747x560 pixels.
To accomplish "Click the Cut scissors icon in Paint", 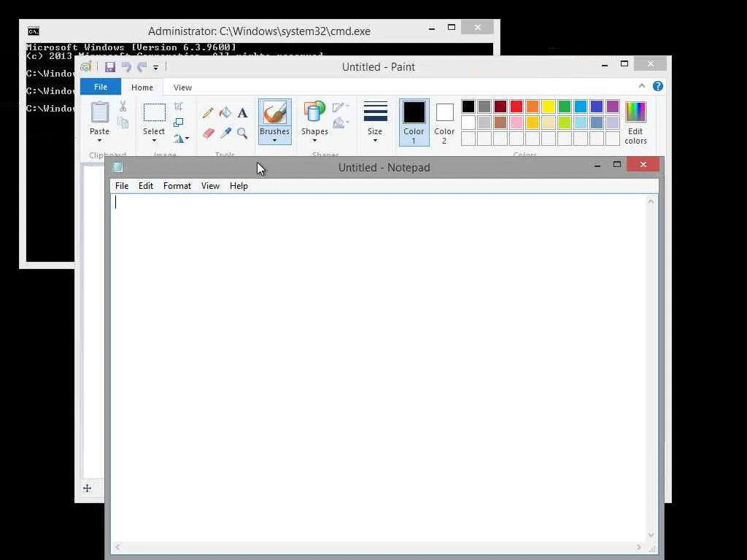I will click(x=123, y=106).
